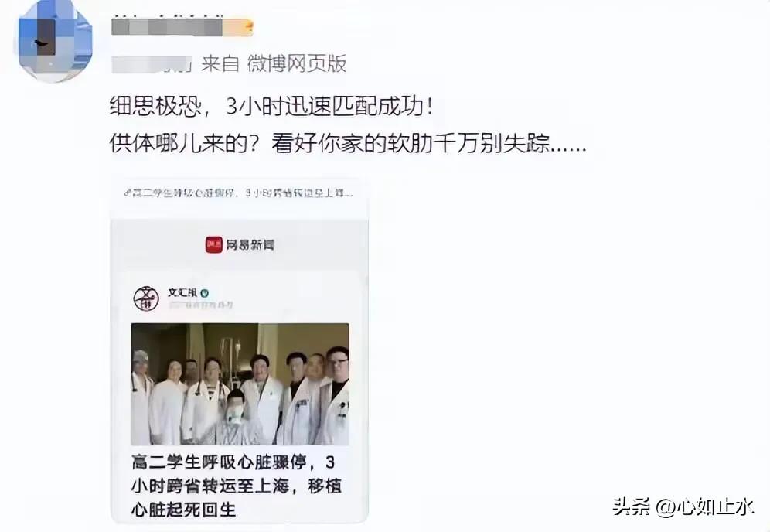Open the group photo of doctors
770x532 pixels.
pos(240,384)
